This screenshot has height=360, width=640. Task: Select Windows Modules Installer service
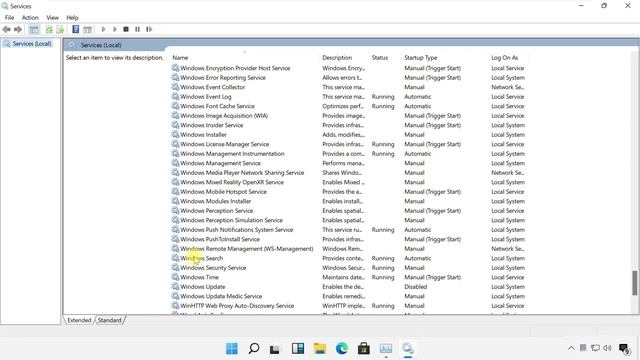point(216,201)
